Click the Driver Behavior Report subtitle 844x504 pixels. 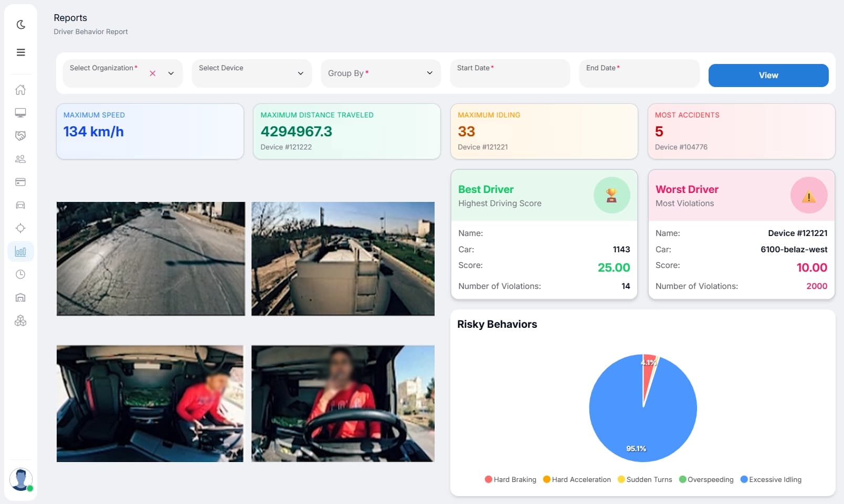[91, 32]
